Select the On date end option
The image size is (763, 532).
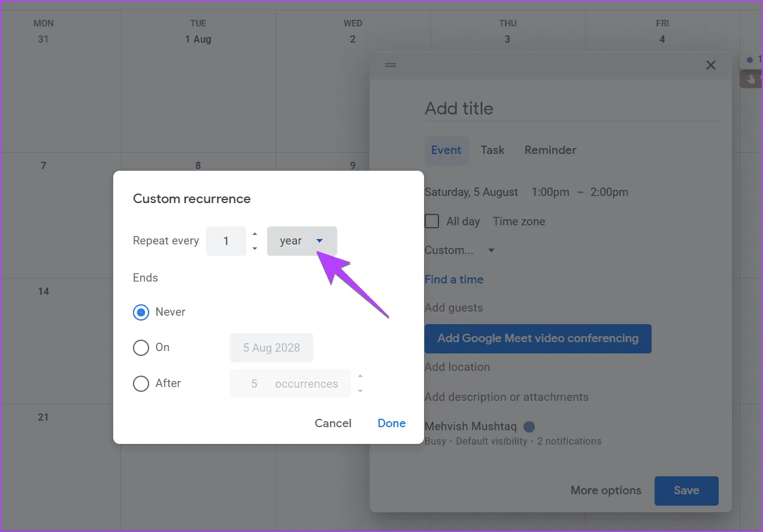tap(141, 347)
